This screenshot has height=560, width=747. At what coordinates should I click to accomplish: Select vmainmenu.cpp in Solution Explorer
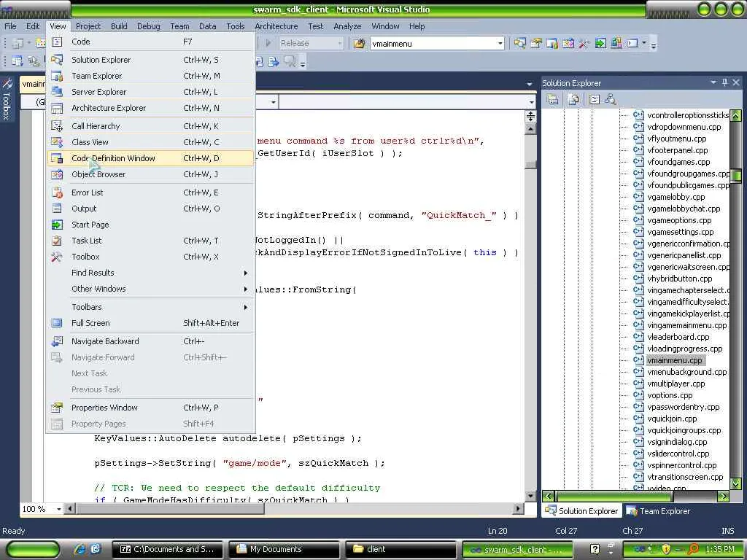(675, 360)
